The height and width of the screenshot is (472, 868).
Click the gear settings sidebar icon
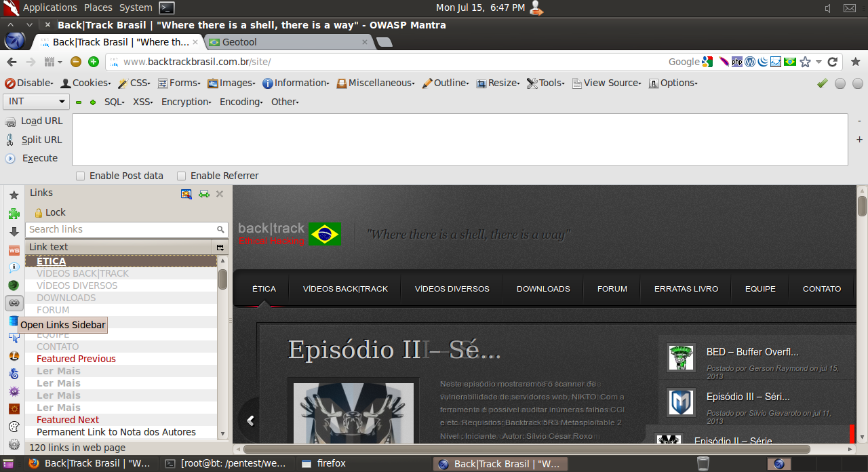point(14,445)
